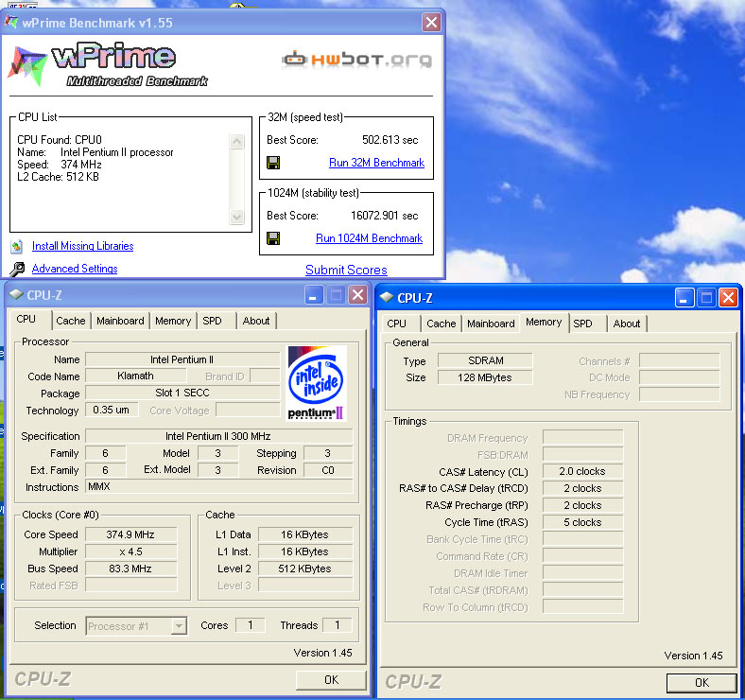Close the left CPU-Z window
Image resolution: width=745 pixels, height=700 pixels.
[x=357, y=295]
